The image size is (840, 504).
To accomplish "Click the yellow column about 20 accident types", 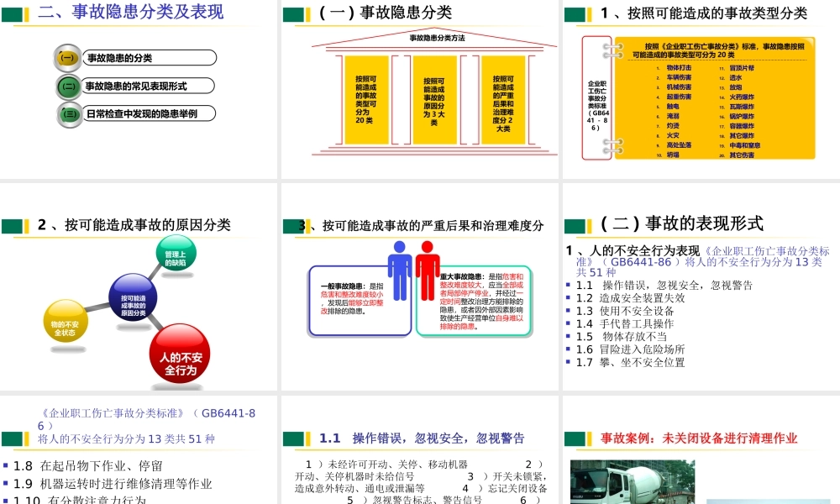I will (x=365, y=100).
